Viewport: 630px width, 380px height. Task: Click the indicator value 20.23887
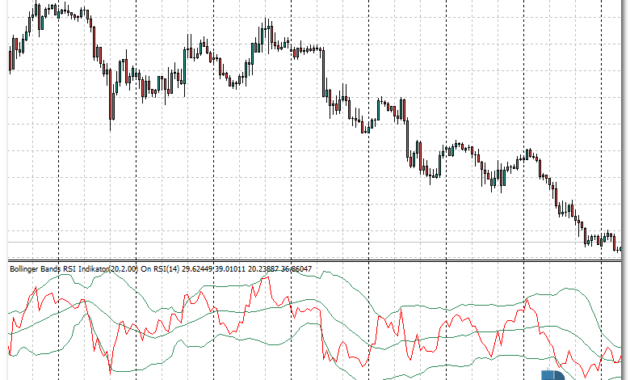click(x=264, y=269)
